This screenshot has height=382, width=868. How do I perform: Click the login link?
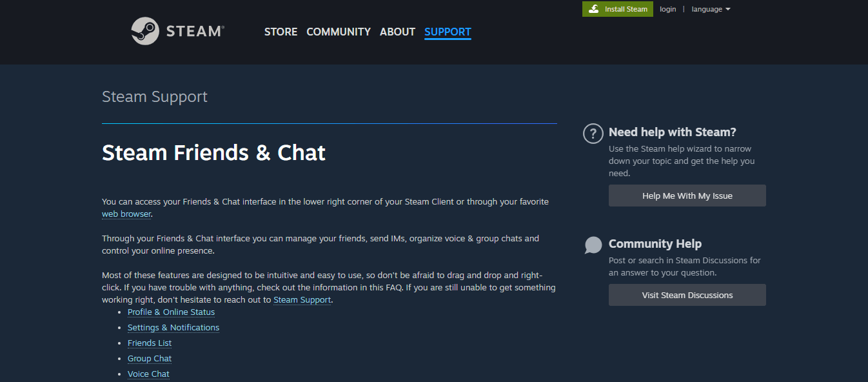coord(668,9)
